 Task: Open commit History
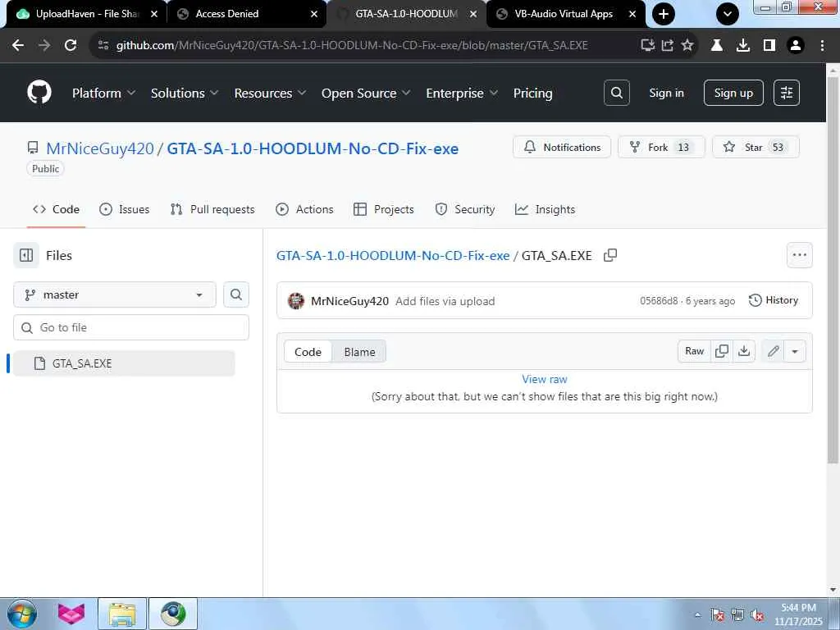pyautogui.click(x=773, y=300)
